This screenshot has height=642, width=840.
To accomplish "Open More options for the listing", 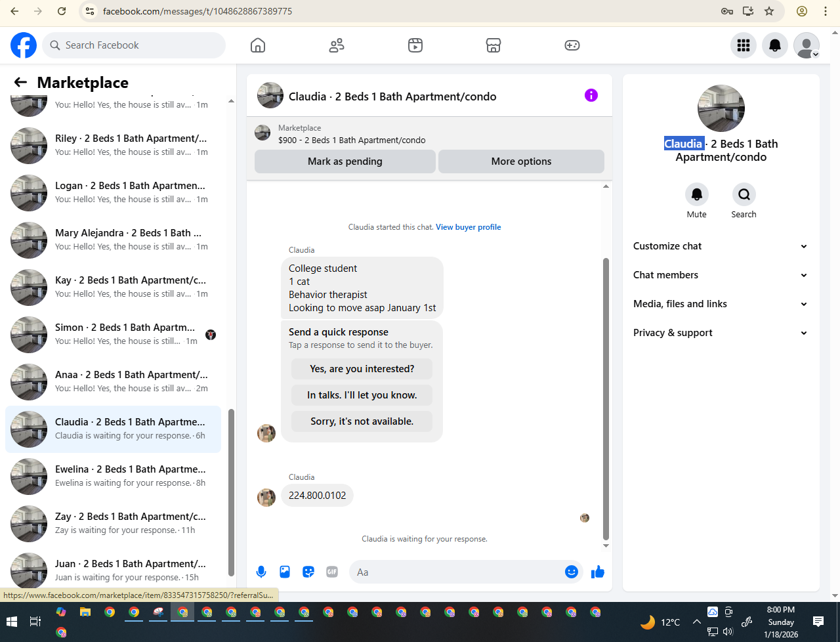I will (521, 161).
